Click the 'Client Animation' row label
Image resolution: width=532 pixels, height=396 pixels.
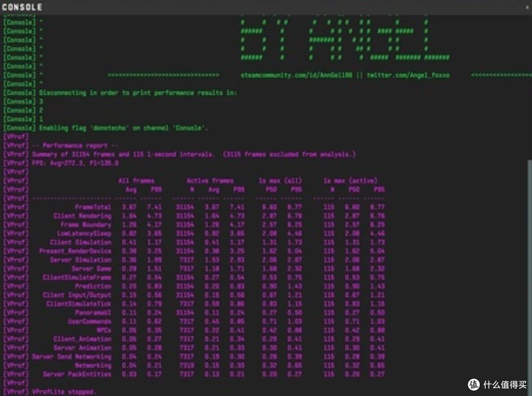coord(82,339)
